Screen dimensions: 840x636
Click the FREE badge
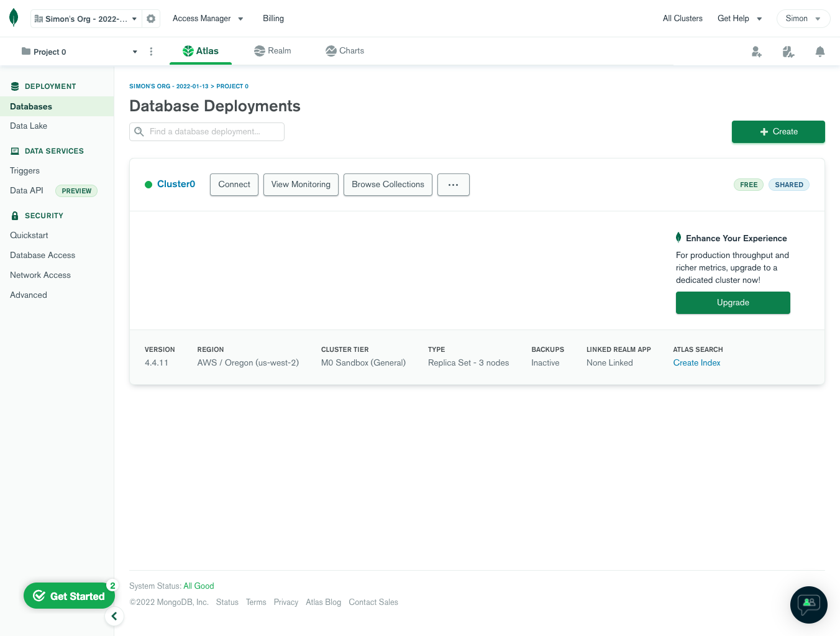(x=749, y=185)
